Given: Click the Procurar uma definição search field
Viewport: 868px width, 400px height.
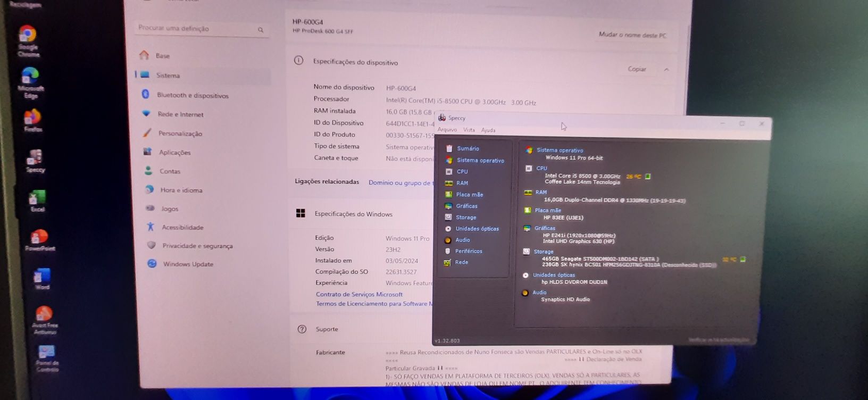Looking at the screenshot, I should pos(201,29).
